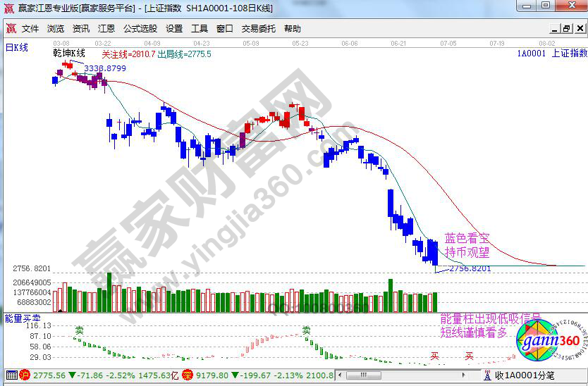Click the table grid icon in the status bar
This screenshot has height=386, width=588.
point(11,375)
